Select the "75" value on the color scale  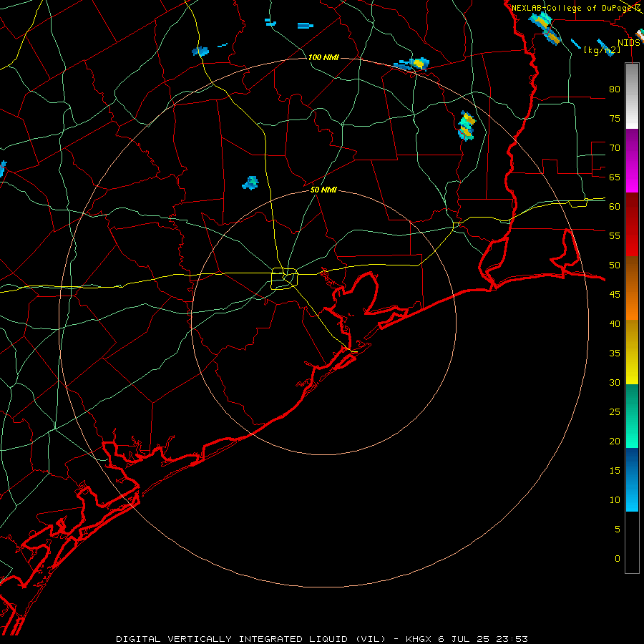coord(615,118)
